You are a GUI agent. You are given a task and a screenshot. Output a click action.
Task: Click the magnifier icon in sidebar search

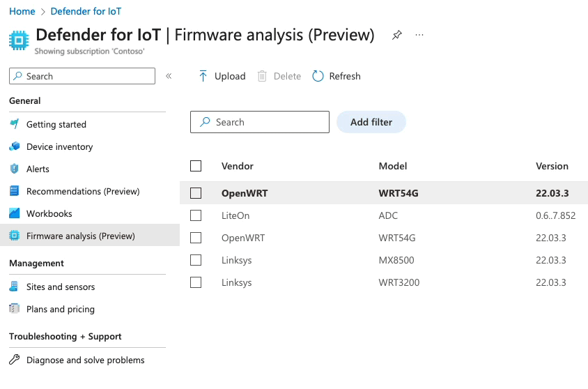[x=17, y=76]
